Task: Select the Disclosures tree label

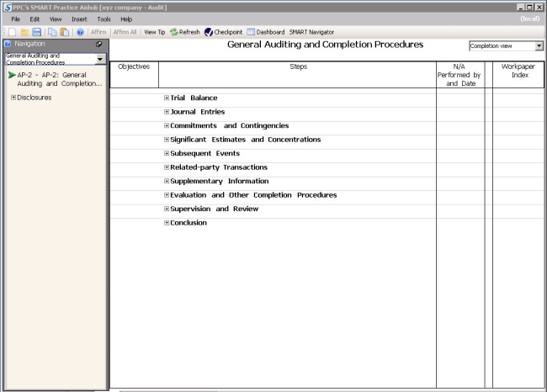Action: pyautogui.click(x=35, y=98)
